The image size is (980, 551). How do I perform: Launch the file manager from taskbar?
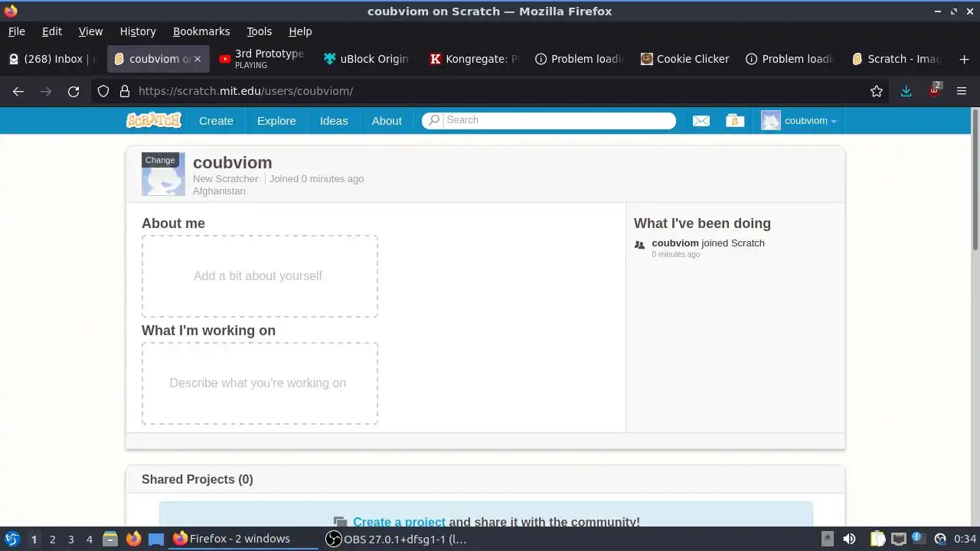(110, 539)
